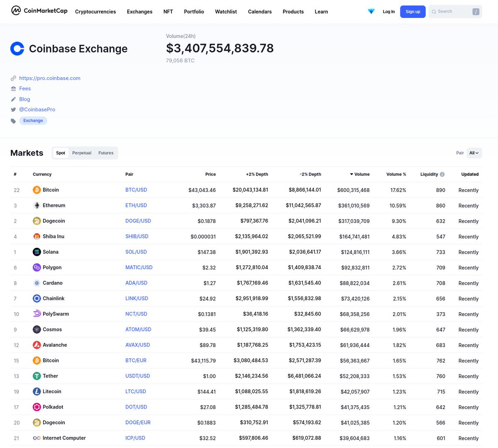Open the Exchanges menu
This screenshot has height=448, width=498.
[139, 12]
